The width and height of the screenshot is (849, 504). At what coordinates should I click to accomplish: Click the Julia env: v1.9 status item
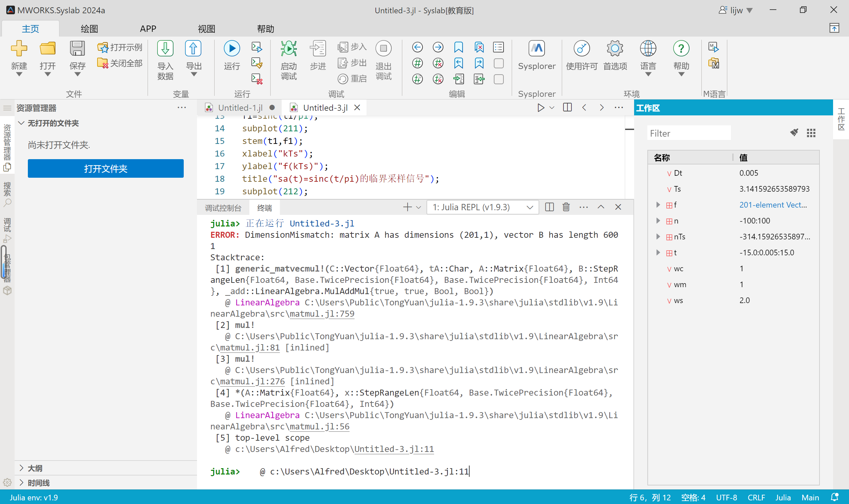33,497
